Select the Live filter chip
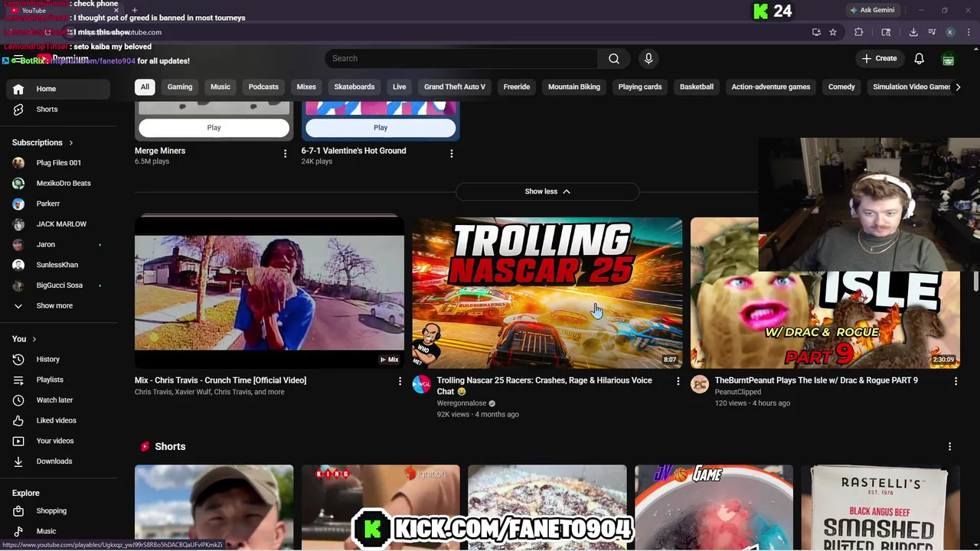The height and width of the screenshot is (551, 980). tap(400, 87)
